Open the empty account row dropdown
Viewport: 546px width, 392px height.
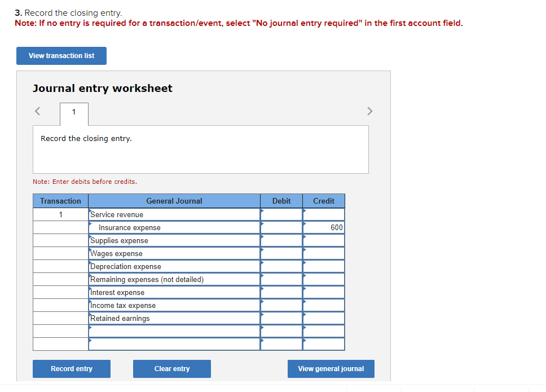172,331
